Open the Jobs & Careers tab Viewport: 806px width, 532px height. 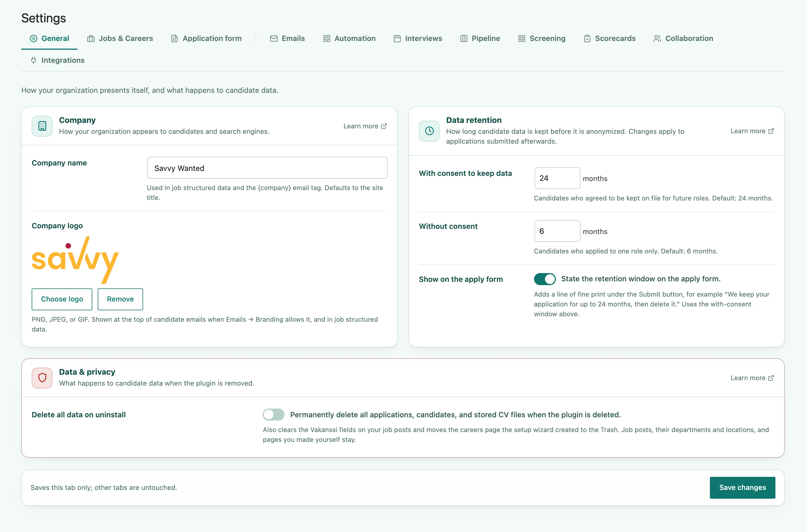(x=120, y=38)
